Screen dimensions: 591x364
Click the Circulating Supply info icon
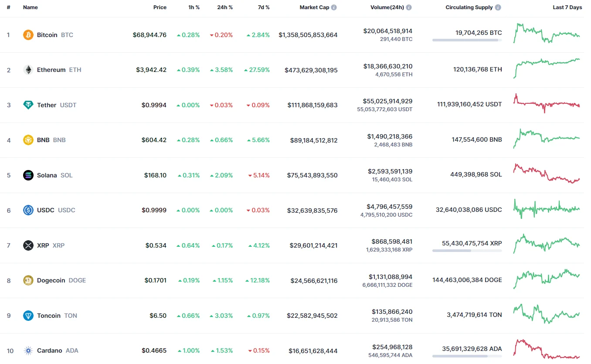(498, 7)
